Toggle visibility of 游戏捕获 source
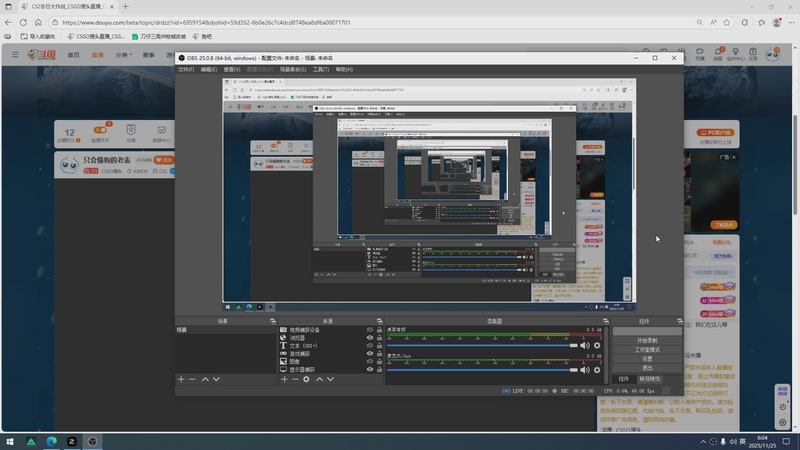Image resolution: width=800 pixels, height=450 pixels. [370, 354]
